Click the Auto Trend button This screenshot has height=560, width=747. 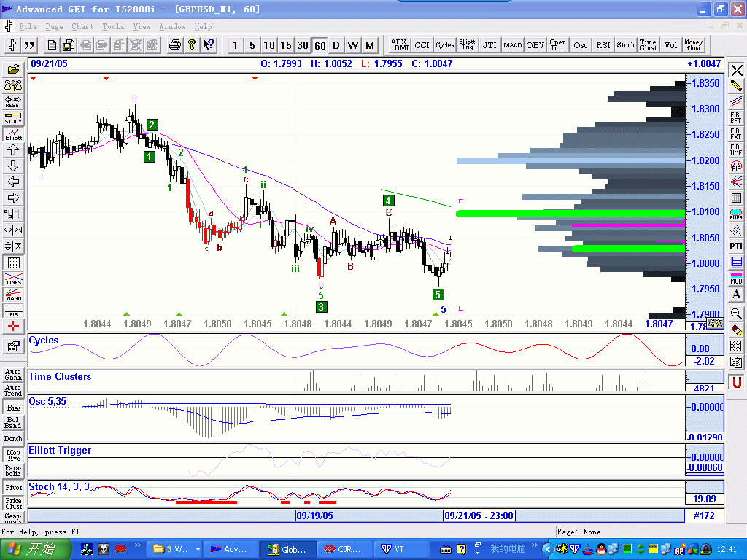(x=13, y=391)
